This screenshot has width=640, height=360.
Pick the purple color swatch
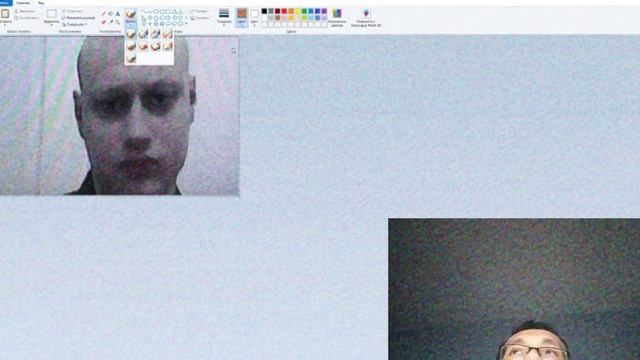click(x=324, y=11)
